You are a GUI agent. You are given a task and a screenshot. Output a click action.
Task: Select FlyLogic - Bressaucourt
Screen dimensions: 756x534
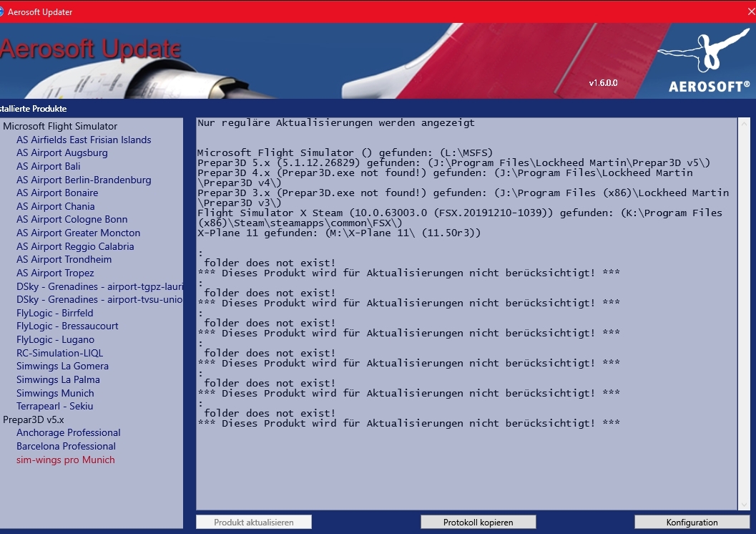(67, 326)
